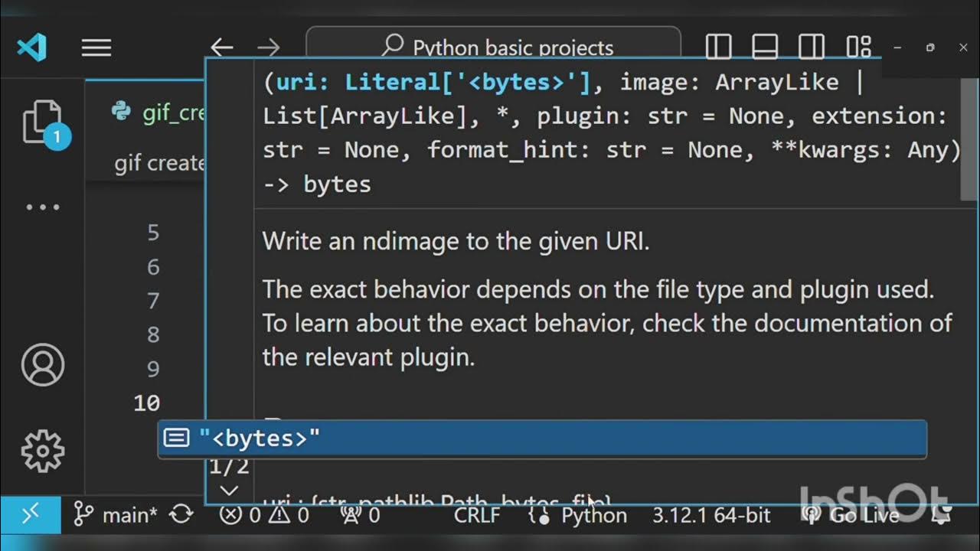Screen dimensions: 980x551
Task: Go forward with the right arrow
Action: tap(268, 48)
